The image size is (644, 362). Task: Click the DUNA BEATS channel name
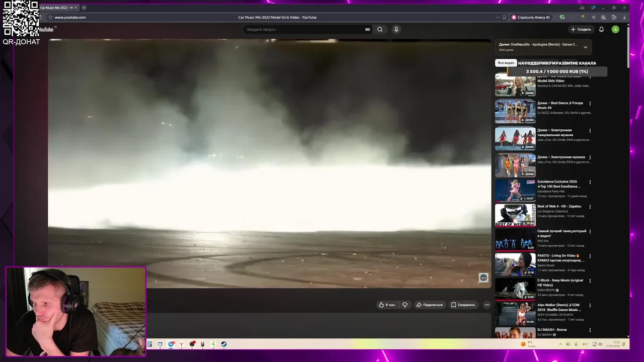pos(546,290)
